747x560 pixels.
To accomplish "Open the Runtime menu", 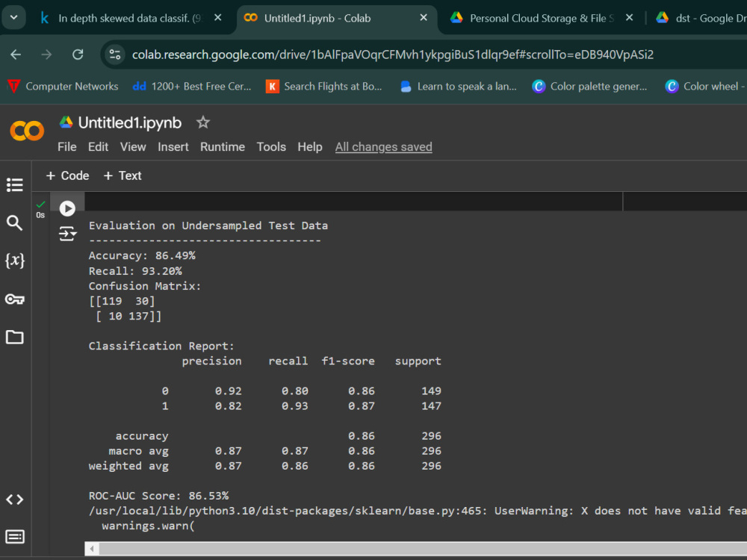I will click(223, 146).
